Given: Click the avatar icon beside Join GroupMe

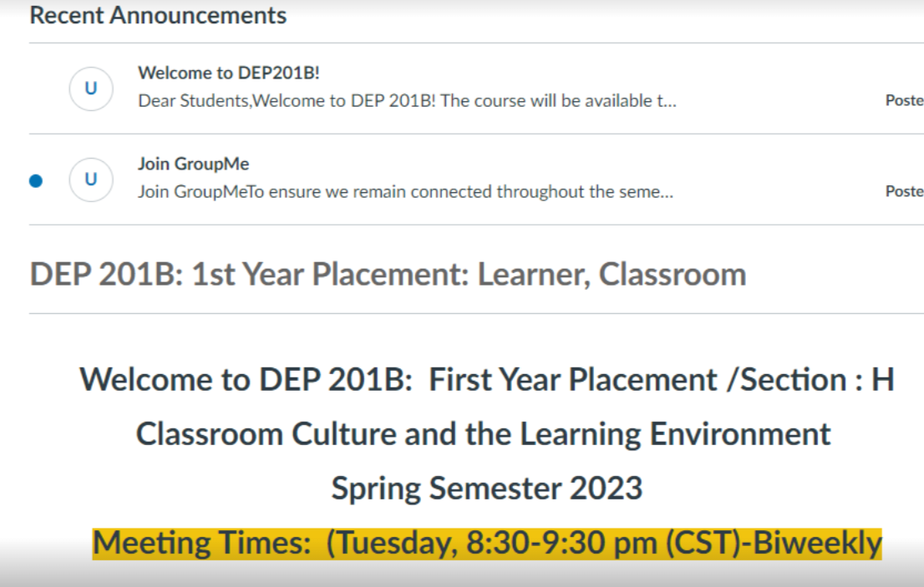Looking at the screenshot, I should pos(91,180).
